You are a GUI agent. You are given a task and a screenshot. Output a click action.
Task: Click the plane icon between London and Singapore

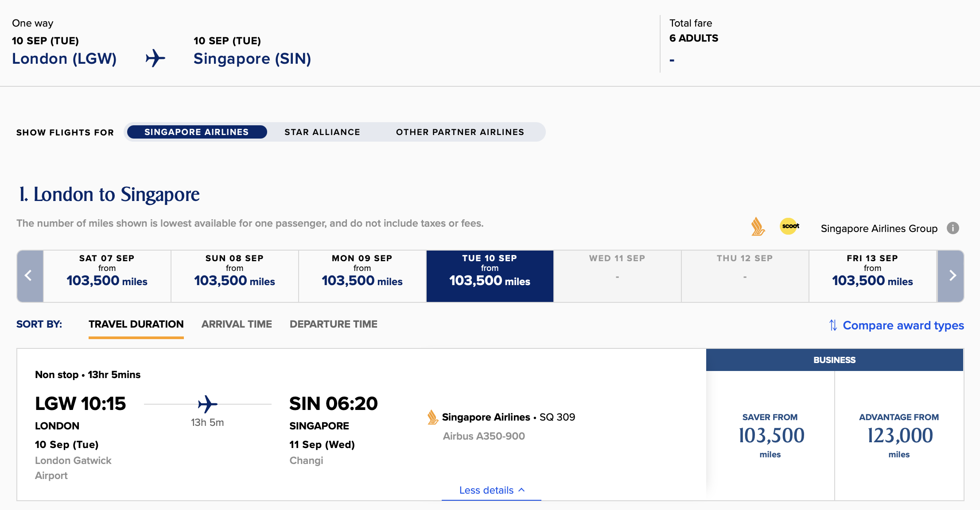pyautogui.click(x=155, y=58)
